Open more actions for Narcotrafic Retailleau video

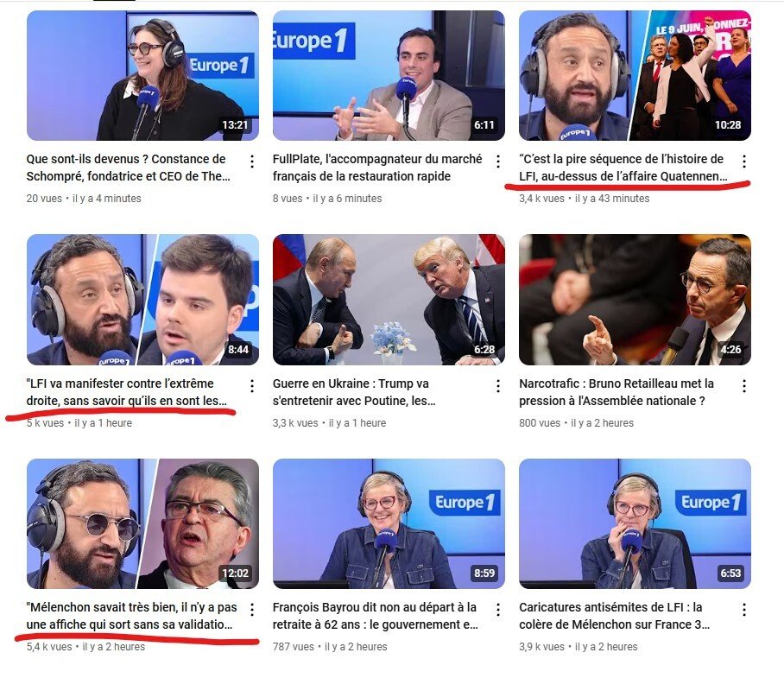pyautogui.click(x=744, y=385)
